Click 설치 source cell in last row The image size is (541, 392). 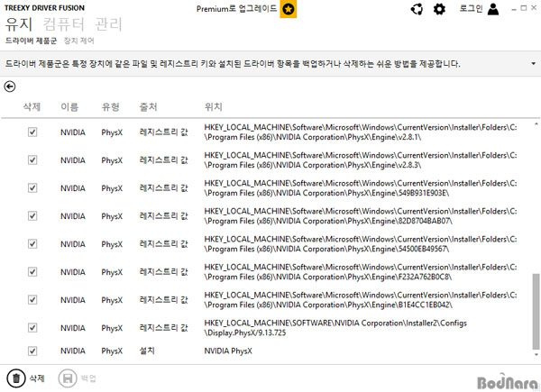[147, 351]
